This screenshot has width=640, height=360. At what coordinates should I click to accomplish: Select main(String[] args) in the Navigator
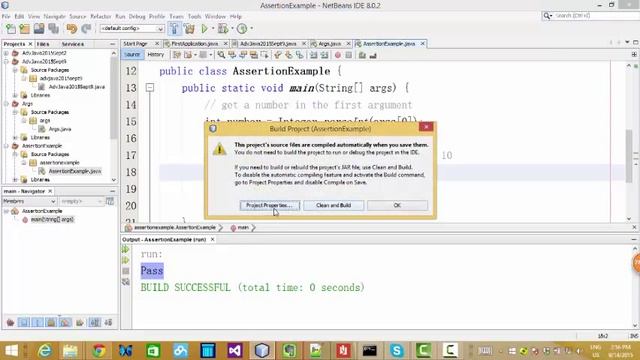52,220
